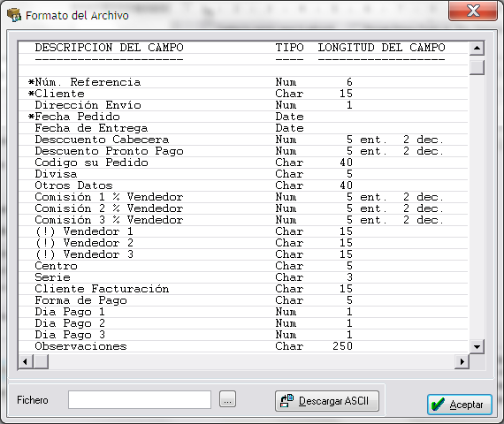This screenshot has width=504, height=424.
Task: Click the horizontal scrollbar left arrow
Action: point(25,361)
